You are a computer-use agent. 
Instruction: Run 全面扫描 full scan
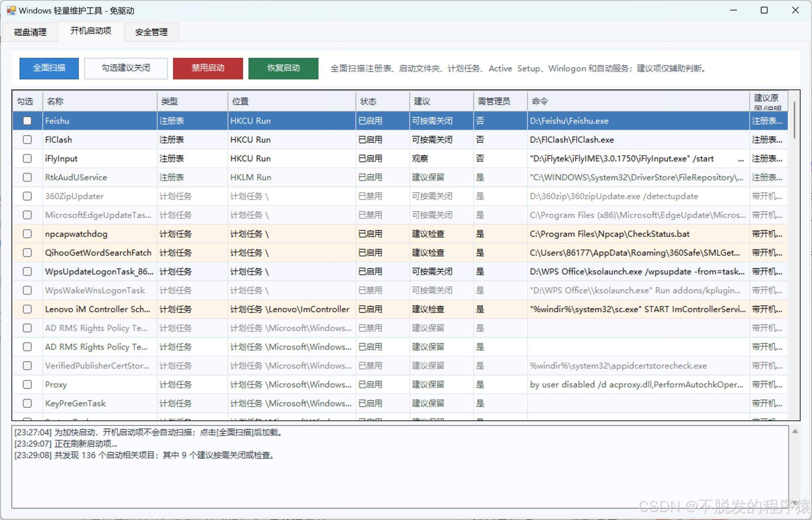point(49,68)
